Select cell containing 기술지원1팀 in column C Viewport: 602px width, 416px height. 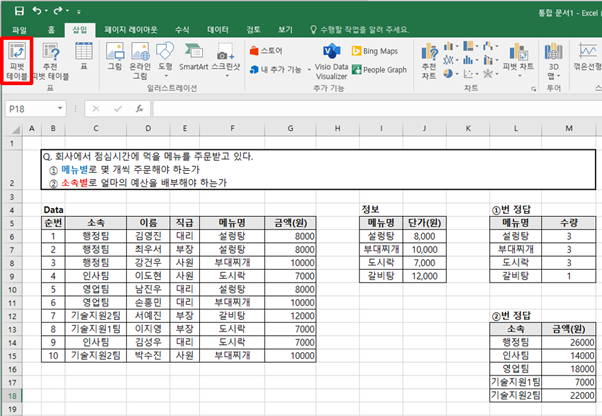(96, 329)
